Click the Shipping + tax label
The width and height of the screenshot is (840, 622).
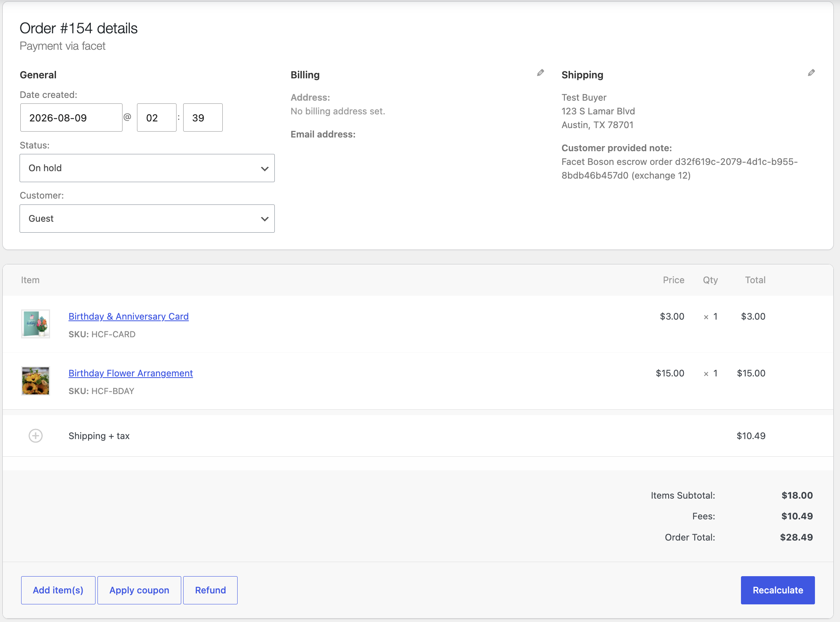(99, 436)
